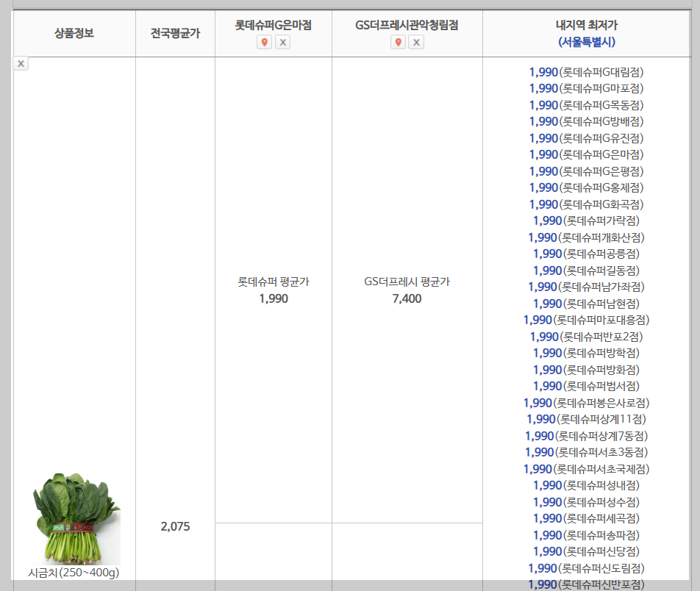Select 롯데슈퍼범서점 lowest price entry
This screenshot has width=700, height=591.
click(x=587, y=386)
